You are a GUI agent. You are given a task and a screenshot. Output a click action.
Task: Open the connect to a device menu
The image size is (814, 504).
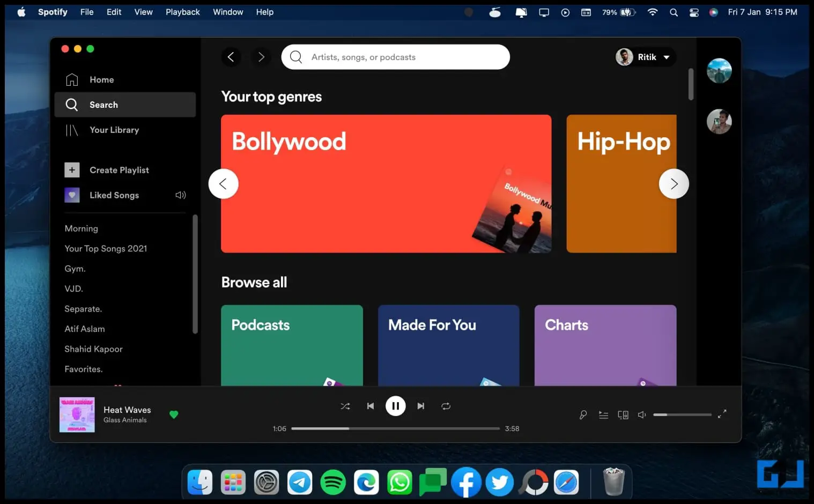click(623, 414)
